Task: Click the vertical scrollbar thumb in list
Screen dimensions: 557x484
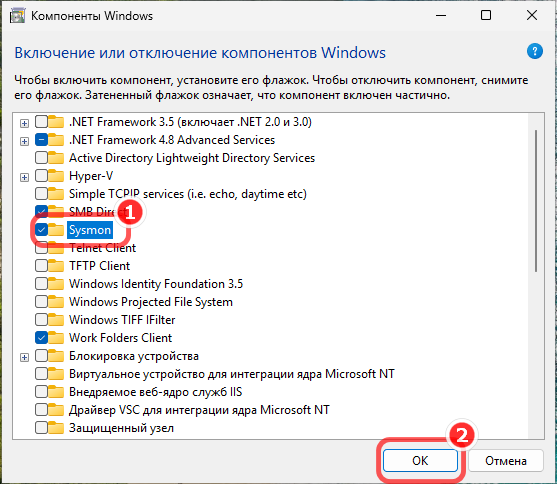Action: [536, 201]
